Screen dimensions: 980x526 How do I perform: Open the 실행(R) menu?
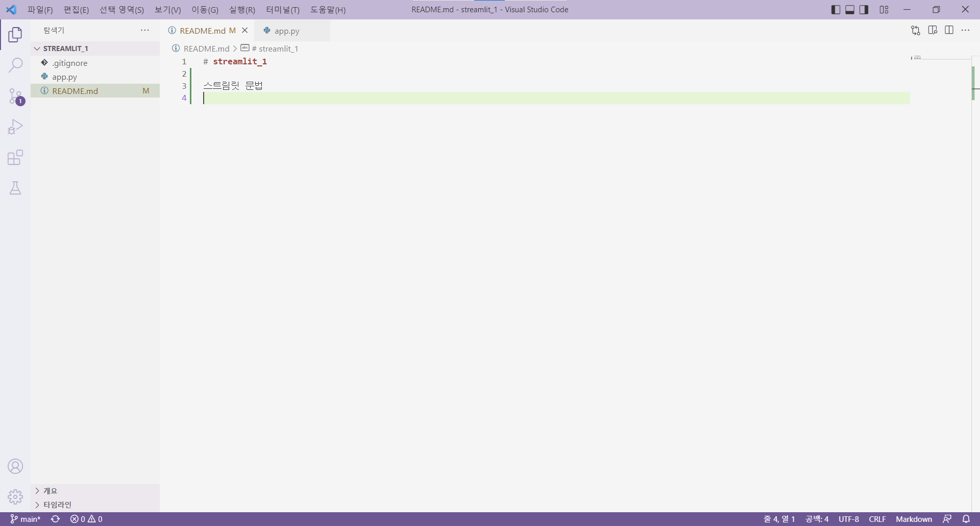coord(242,10)
